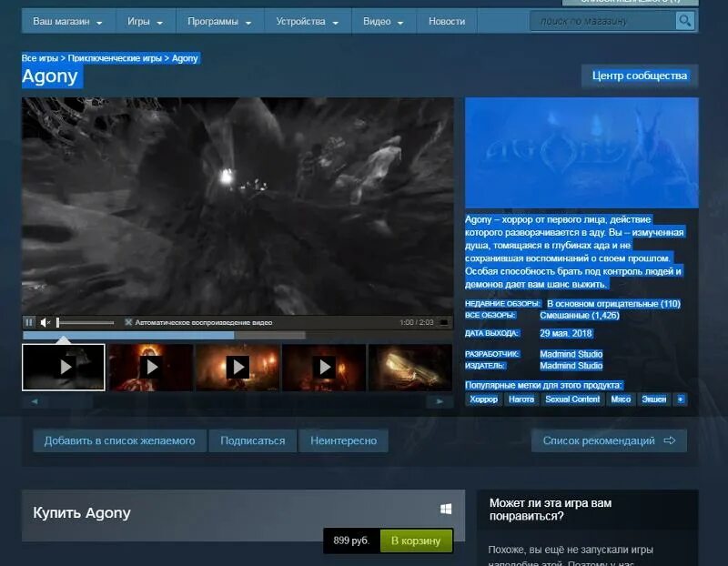This screenshot has width=728, height=566.
Task: Open Приключенческие игры breadcrumb link
Action: tap(115, 58)
